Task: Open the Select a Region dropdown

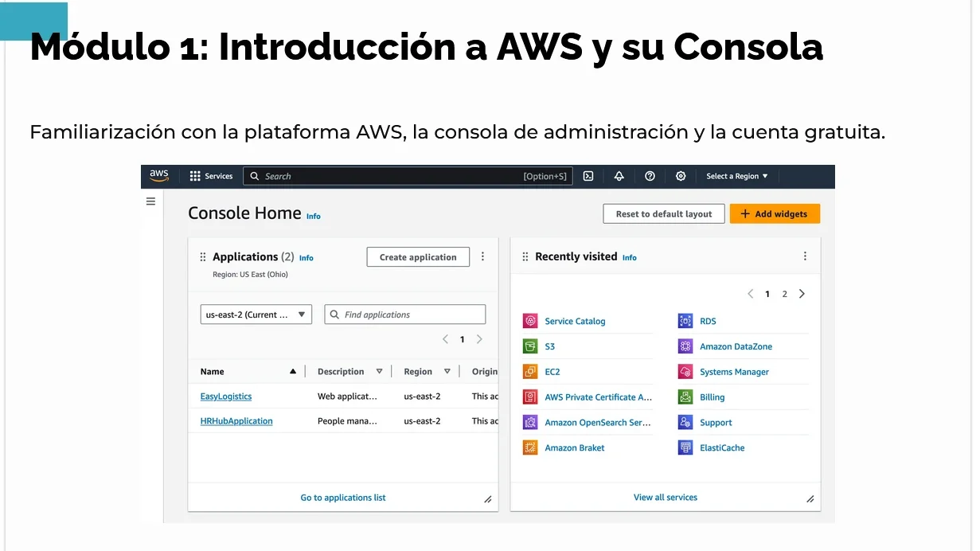Action: coord(737,176)
